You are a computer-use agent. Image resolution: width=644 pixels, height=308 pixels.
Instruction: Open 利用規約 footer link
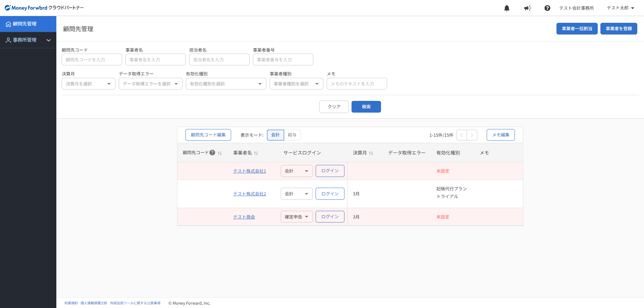tap(71, 303)
